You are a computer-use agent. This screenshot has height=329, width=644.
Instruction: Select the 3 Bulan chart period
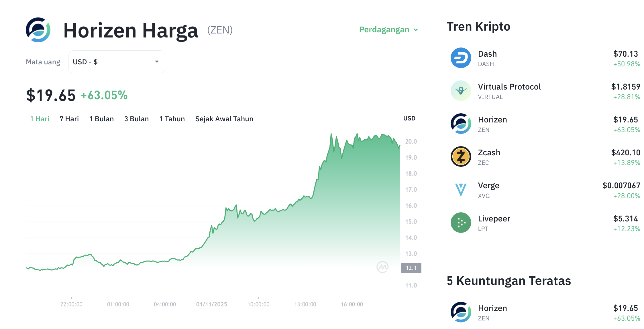click(137, 119)
